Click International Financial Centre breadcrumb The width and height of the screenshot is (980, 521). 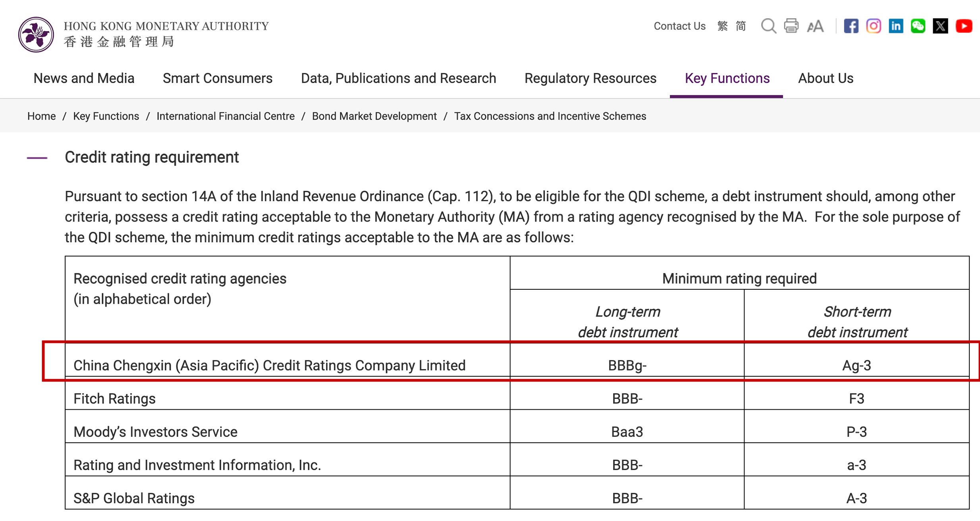(x=226, y=116)
